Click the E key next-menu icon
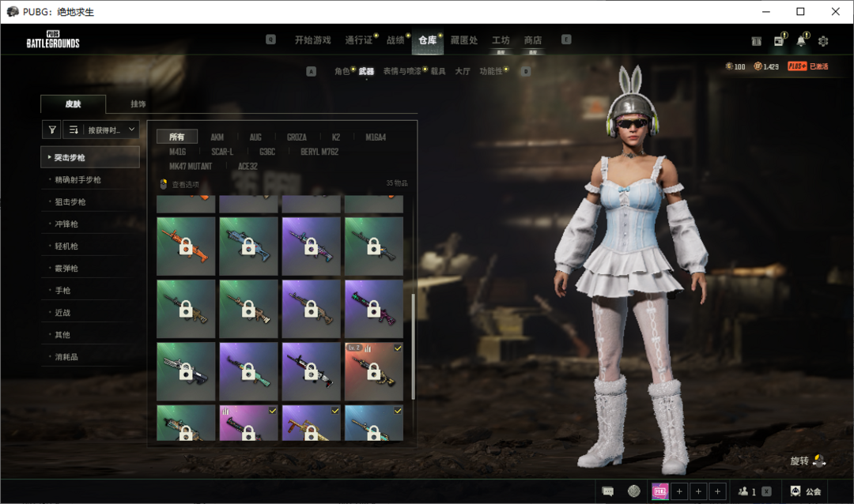Image resolution: width=854 pixels, height=504 pixels. point(566,39)
